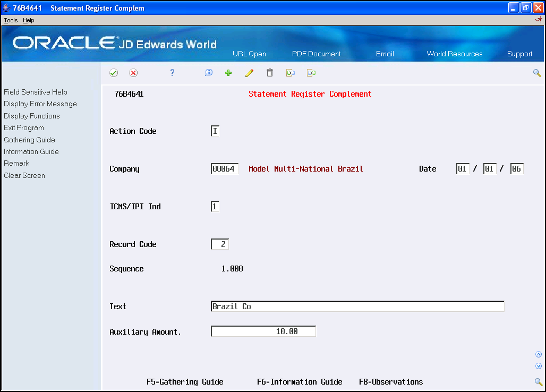Restore down the window

526,7
